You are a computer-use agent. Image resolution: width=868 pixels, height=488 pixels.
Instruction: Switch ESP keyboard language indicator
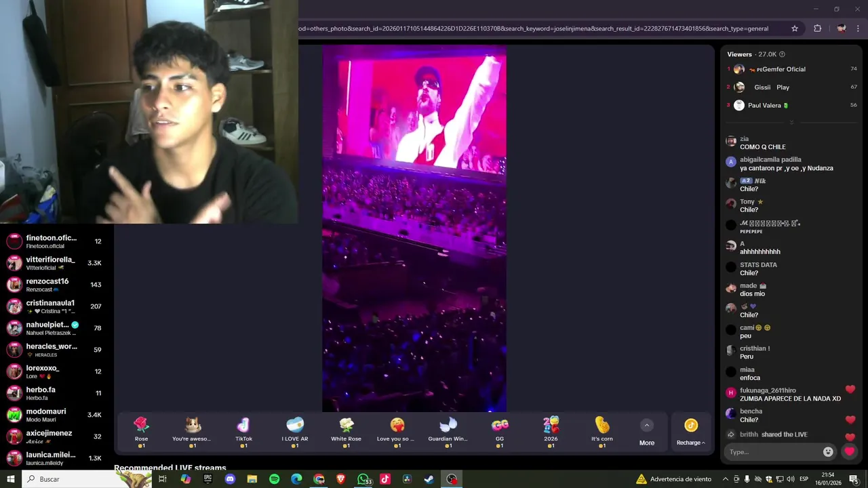(x=804, y=479)
